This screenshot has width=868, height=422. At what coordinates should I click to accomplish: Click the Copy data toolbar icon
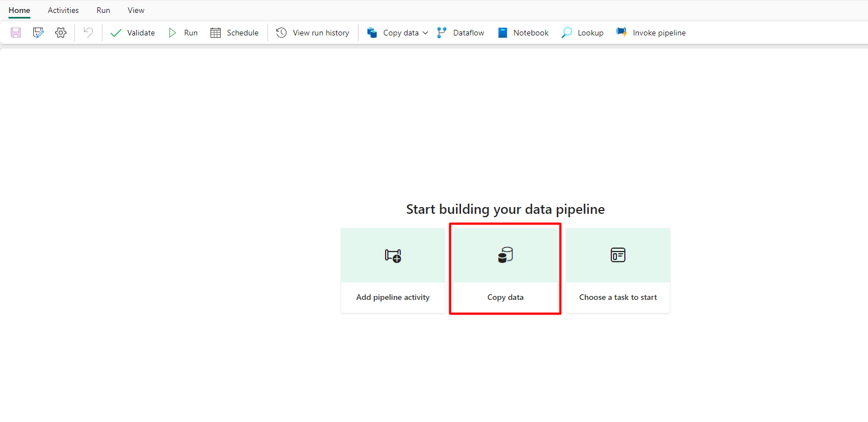point(373,33)
